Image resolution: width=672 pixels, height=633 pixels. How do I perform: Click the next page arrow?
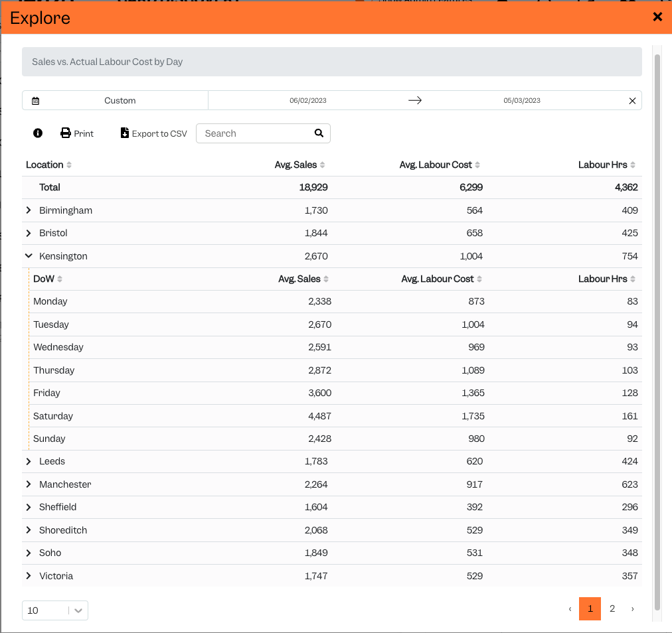(x=633, y=608)
